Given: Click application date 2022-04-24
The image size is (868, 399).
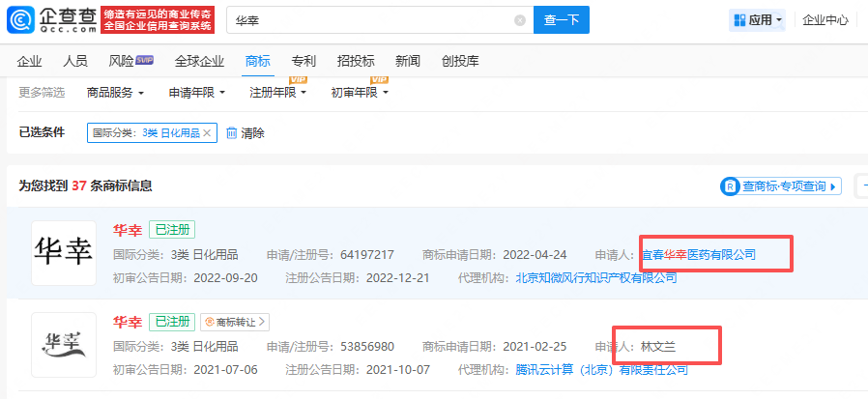Looking at the screenshot, I should pyautogui.click(x=535, y=255).
